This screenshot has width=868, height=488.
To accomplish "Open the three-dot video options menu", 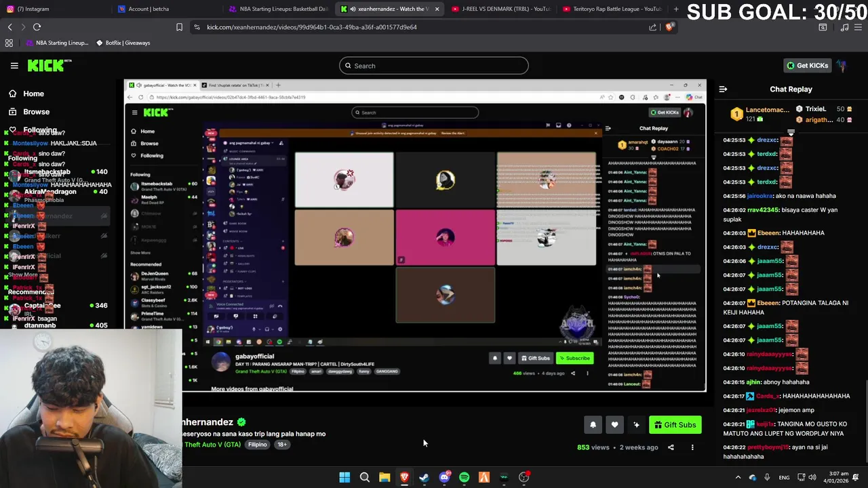I will pos(692,447).
